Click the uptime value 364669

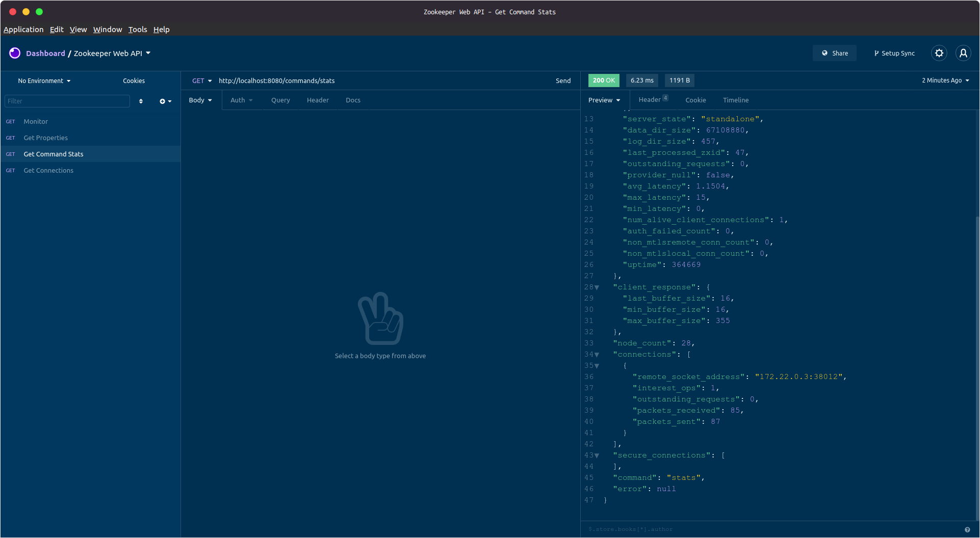(x=686, y=265)
